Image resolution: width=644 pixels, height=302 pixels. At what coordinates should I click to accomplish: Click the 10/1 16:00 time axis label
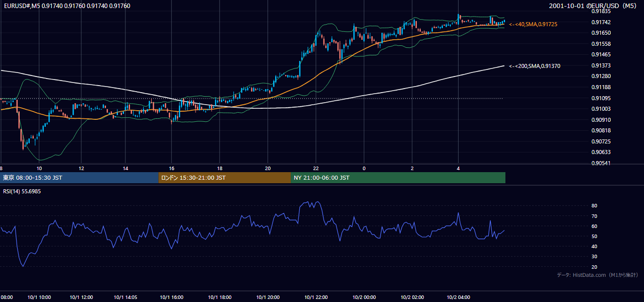tap(172, 297)
